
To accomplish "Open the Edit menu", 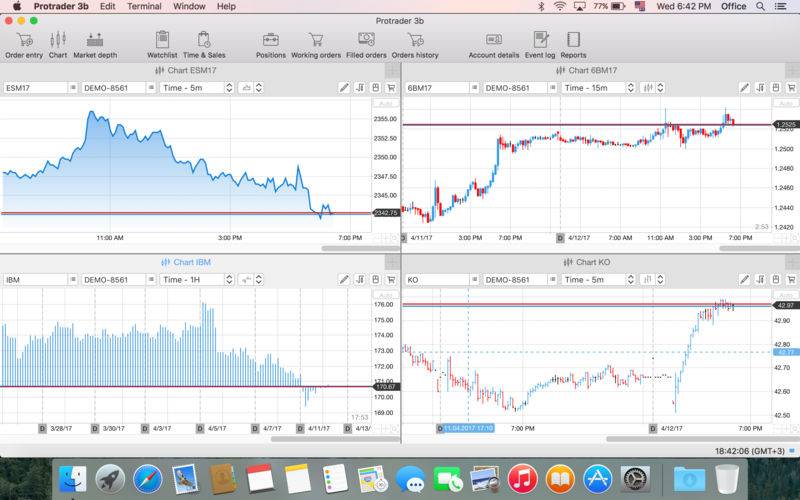I will coord(108,6).
